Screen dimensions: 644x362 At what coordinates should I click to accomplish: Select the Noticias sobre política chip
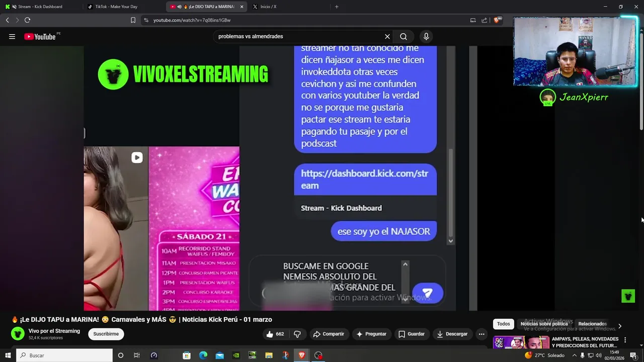pos(544,324)
